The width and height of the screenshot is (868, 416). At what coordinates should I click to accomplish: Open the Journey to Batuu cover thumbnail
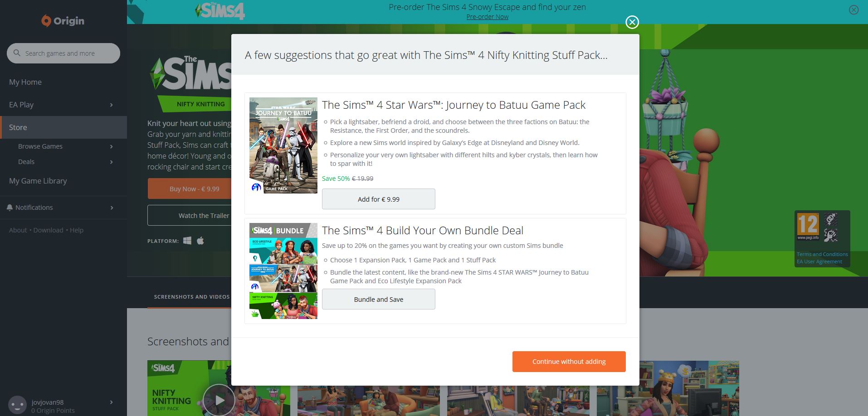[283, 145]
